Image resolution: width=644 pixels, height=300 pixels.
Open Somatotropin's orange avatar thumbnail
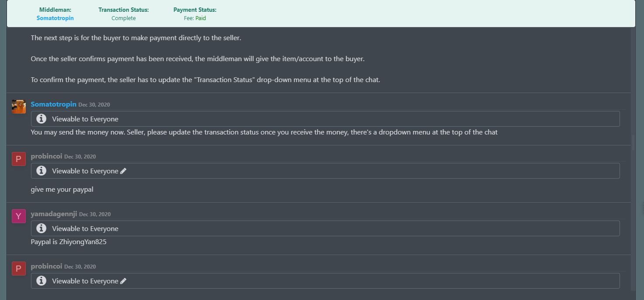coord(19,107)
